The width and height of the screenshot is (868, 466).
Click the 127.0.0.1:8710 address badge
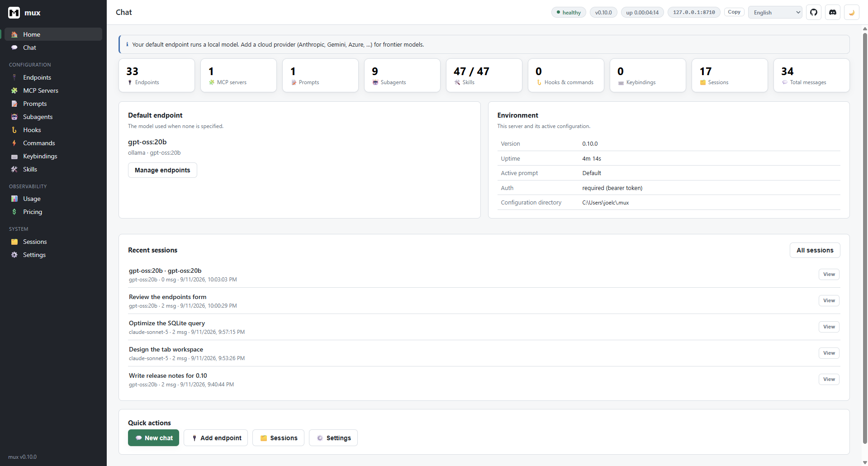pos(694,12)
